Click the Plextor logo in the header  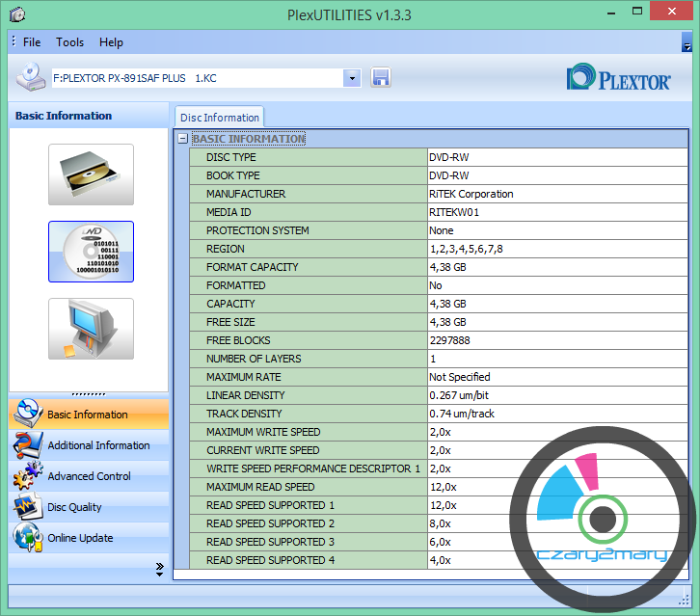pos(619,77)
